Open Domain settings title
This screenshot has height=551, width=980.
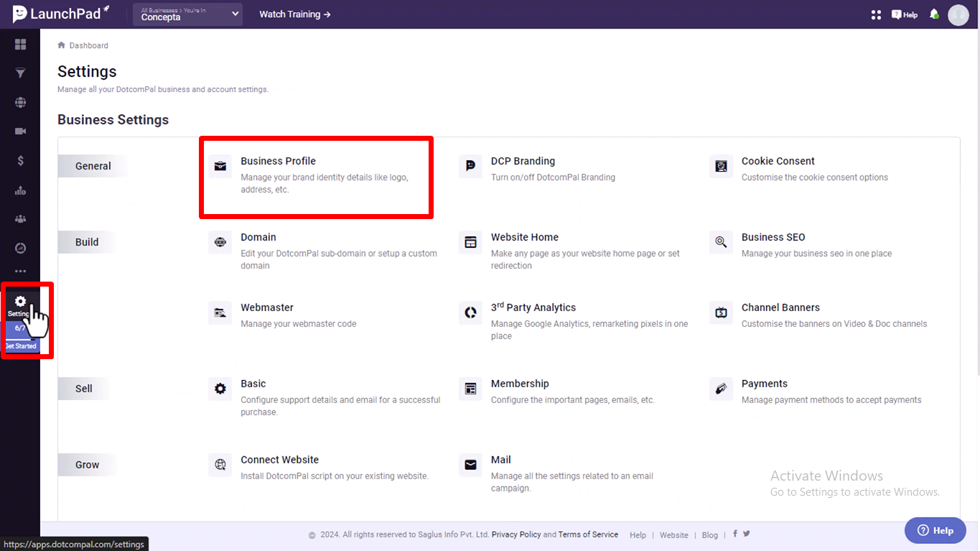tap(258, 237)
